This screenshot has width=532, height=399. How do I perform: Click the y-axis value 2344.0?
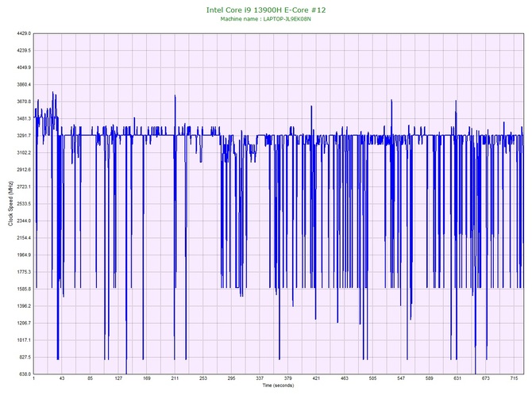click(24, 221)
